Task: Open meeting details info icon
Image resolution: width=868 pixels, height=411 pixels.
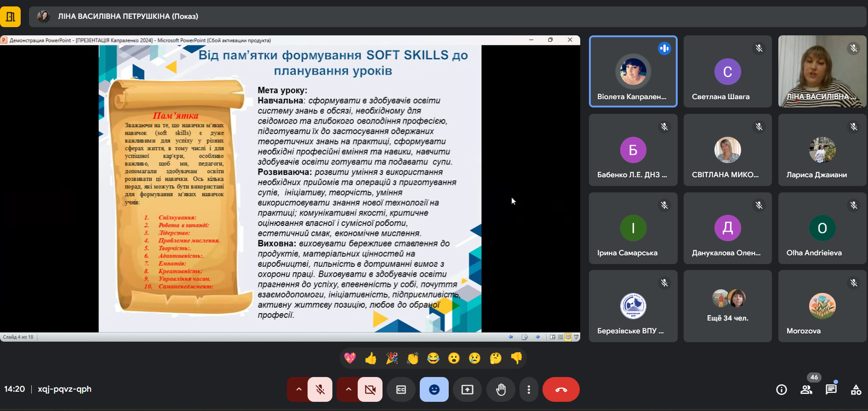Action: click(x=781, y=389)
